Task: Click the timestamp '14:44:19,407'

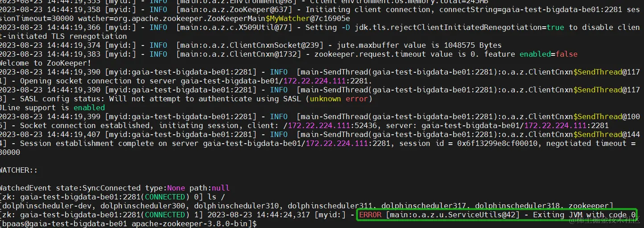Action: (x=74, y=134)
